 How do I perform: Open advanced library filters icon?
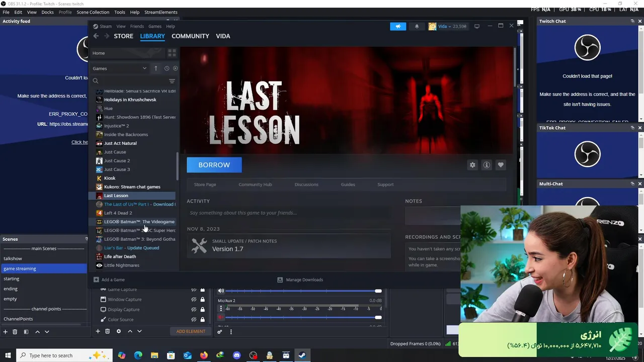tap(172, 81)
